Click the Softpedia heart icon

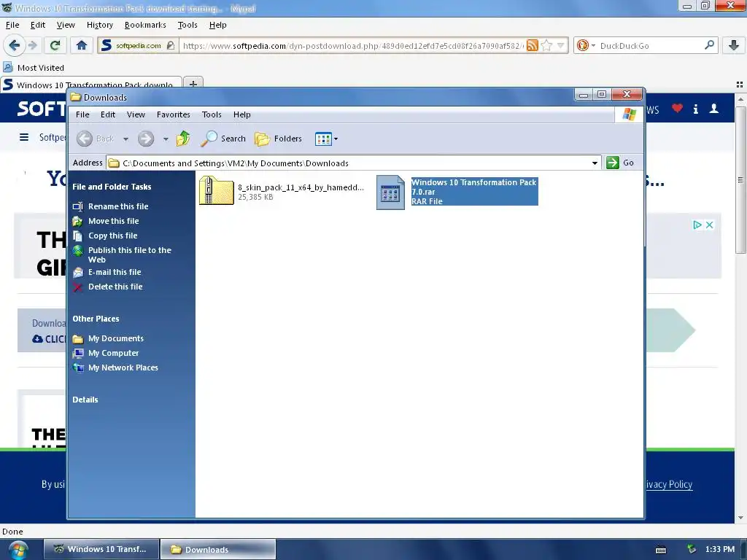[x=677, y=109]
